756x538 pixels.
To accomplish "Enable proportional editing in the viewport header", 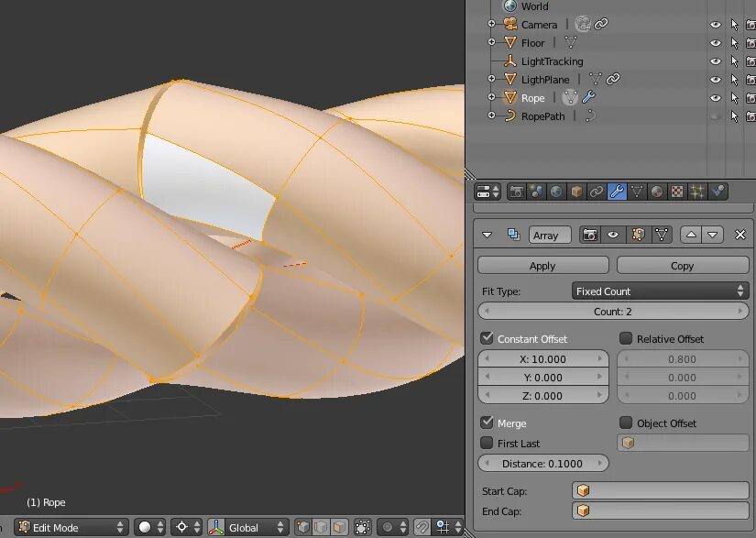I will 387,527.
